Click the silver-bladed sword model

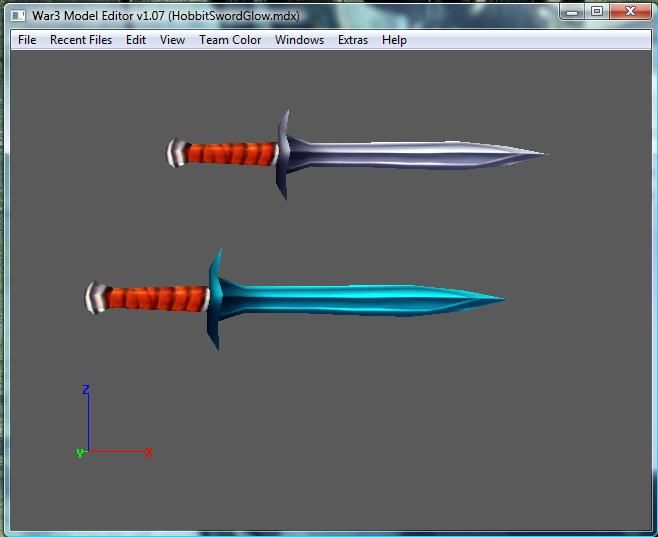pyautogui.click(x=357, y=155)
